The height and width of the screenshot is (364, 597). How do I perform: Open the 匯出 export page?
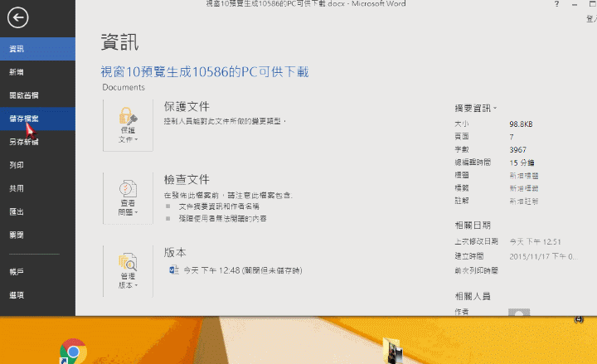point(37,211)
